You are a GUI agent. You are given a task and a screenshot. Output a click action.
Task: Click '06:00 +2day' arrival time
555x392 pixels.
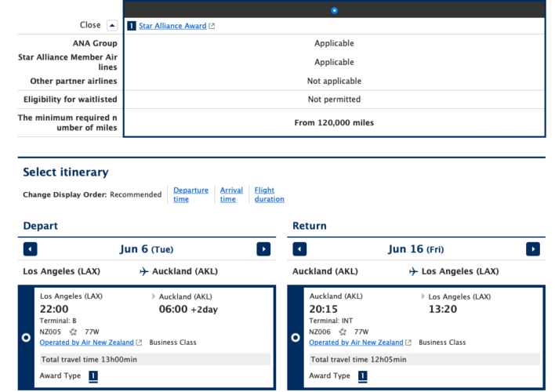188,309
